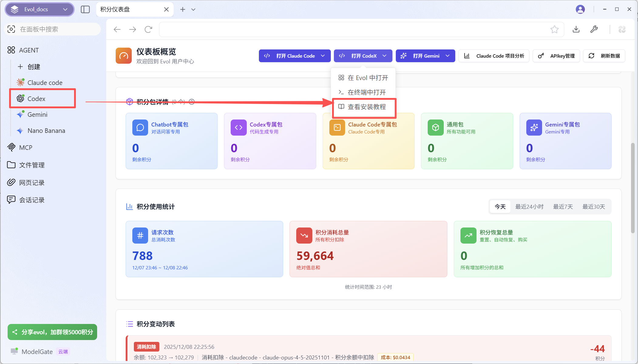This screenshot has height=364, width=638.
Task: Choose 查看安装教程 from the menu
Action: point(366,107)
